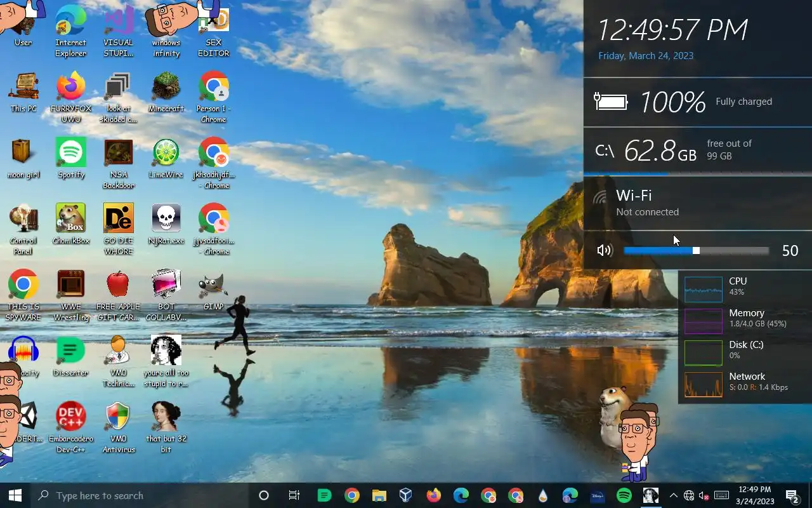Select the VMO Technic... desktop icon

[119, 361]
